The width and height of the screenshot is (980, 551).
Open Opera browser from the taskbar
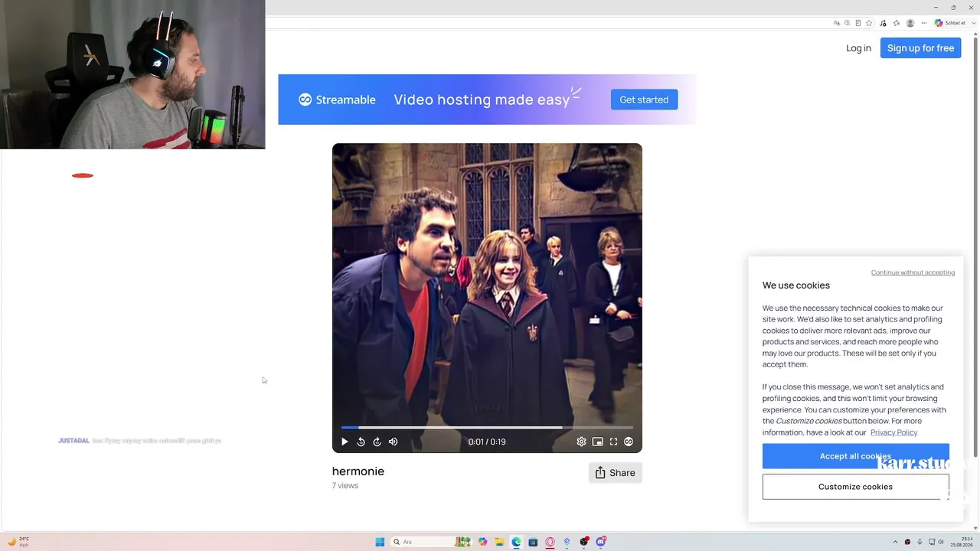(550, 542)
